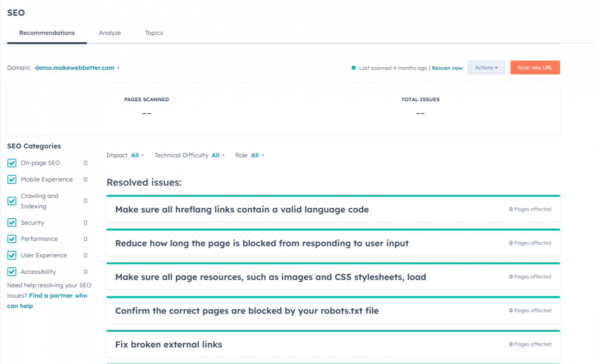Disable the Performance category checkbox

click(12, 239)
